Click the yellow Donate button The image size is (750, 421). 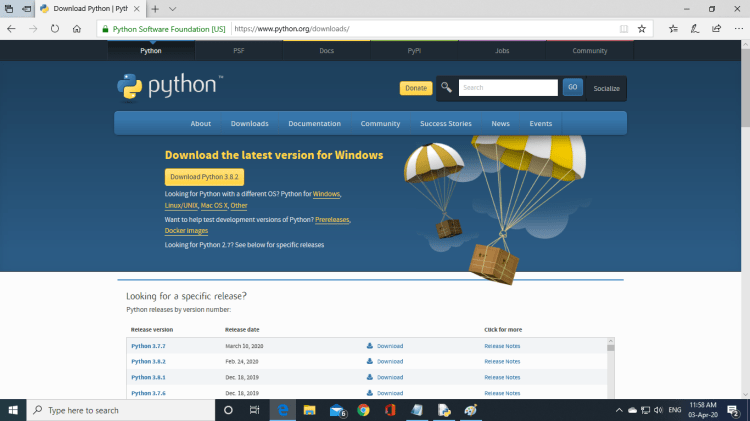pyautogui.click(x=416, y=88)
